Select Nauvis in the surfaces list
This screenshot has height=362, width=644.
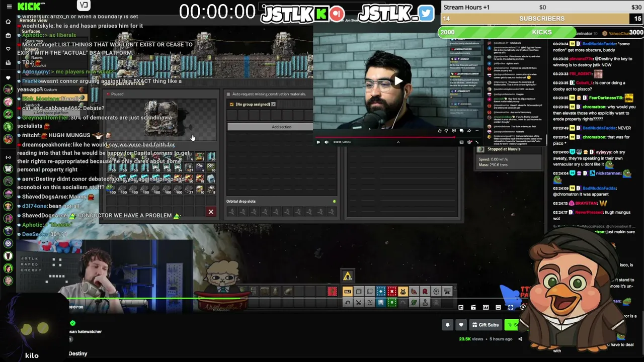pos(36,58)
